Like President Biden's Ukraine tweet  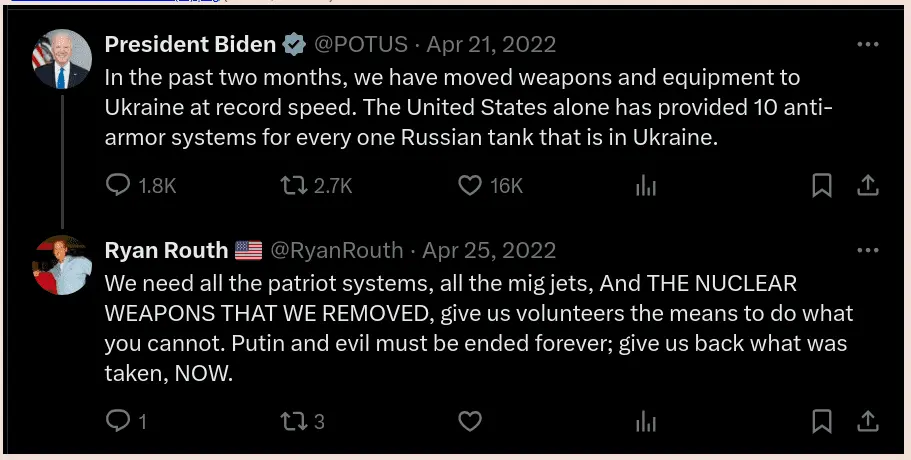[x=470, y=185]
